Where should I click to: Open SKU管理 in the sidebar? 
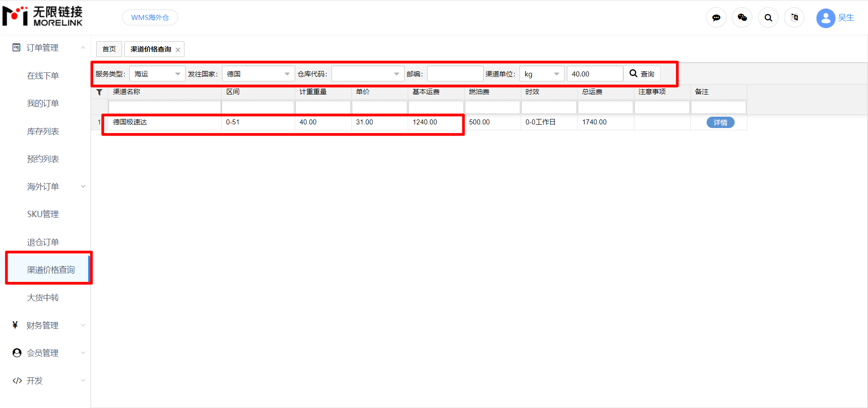[43, 214]
